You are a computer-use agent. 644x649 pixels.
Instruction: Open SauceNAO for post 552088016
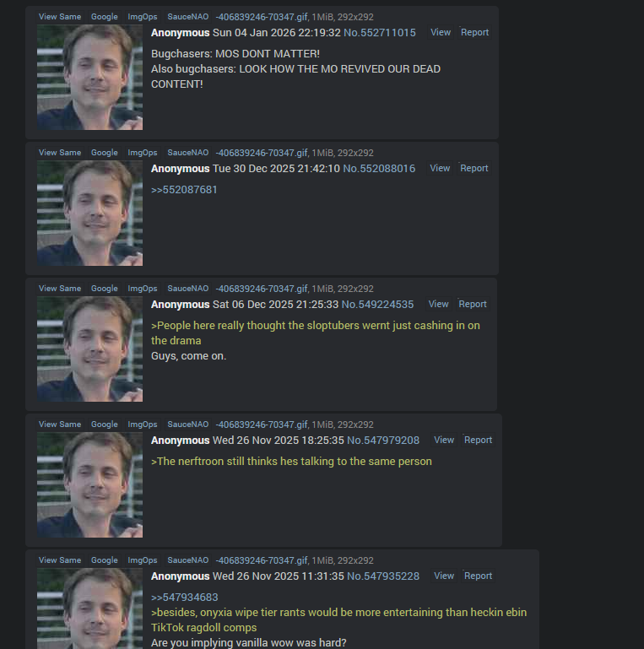(188, 153)
